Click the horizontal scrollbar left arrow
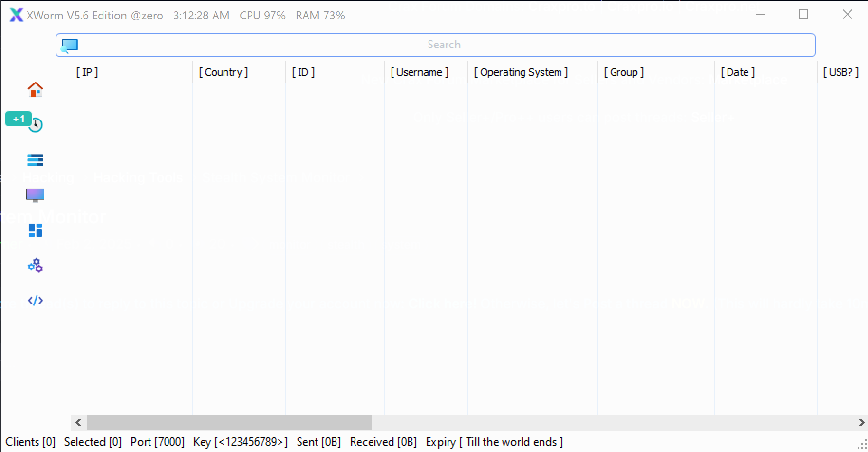This screenshot has width=868, height=452. point(78,423)
